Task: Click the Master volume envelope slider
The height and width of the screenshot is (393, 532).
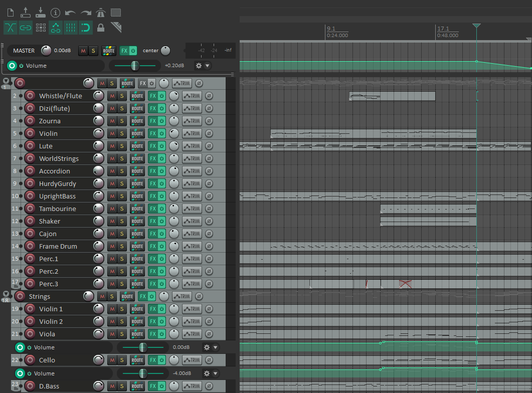Action: tap(135, 66)
